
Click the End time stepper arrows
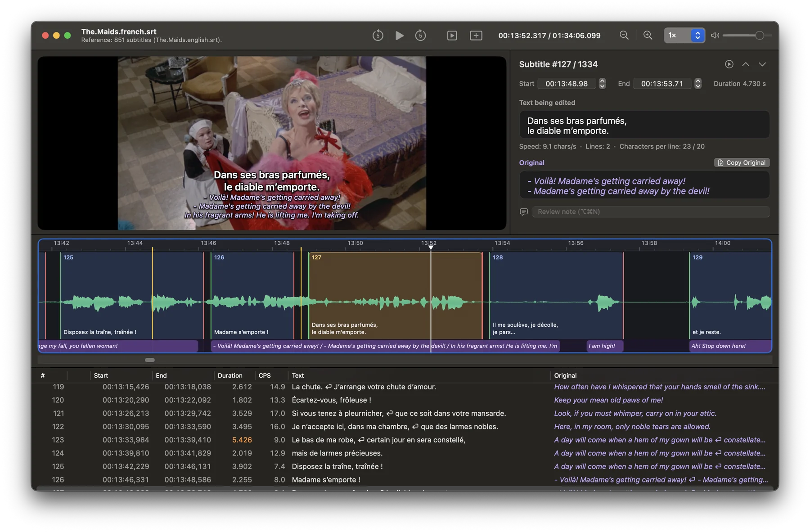[698, 84]
